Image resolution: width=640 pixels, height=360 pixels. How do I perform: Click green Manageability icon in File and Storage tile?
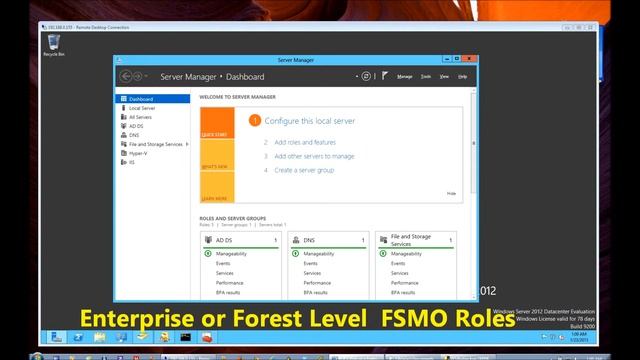click(383, 253)
